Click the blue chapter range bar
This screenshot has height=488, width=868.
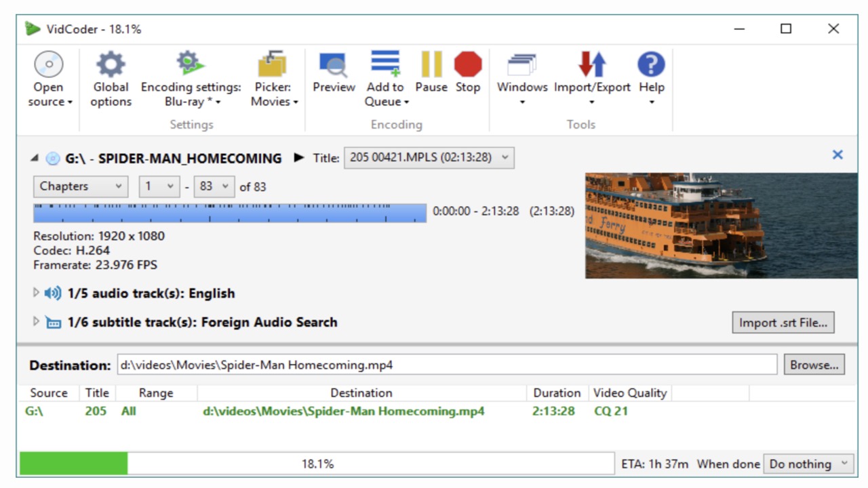point(230,213)
